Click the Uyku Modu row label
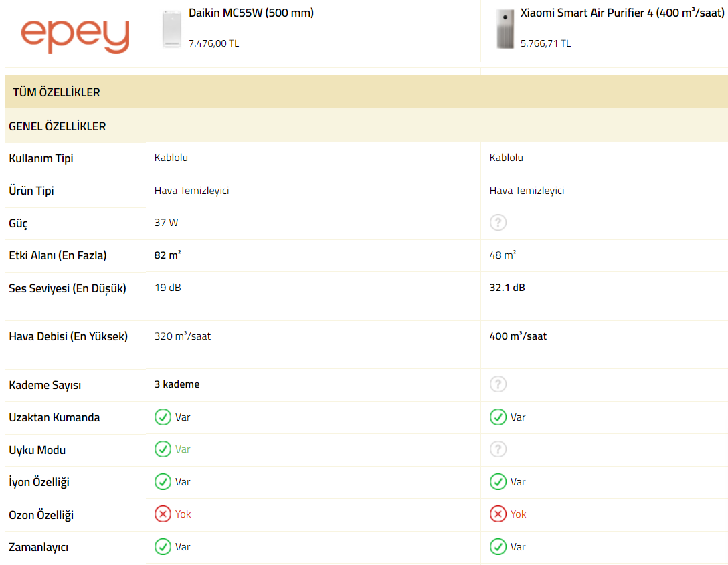 click(x=37, y=450)
